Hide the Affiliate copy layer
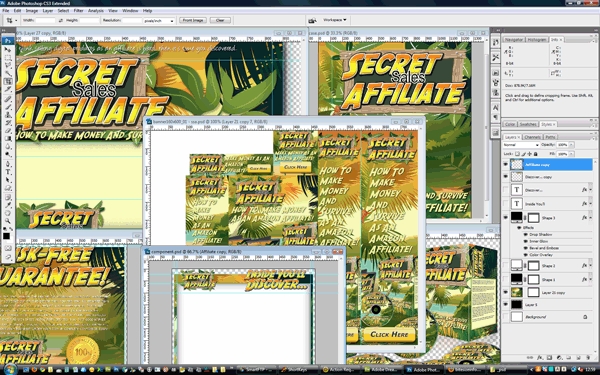Viewport: 600px width, 375px height. coord(505,165)
